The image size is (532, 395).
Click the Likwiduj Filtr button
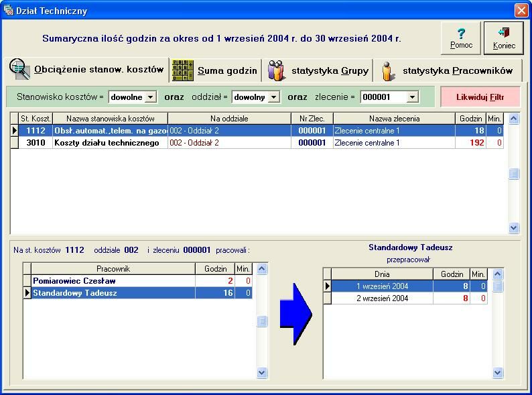coord(480,97)
